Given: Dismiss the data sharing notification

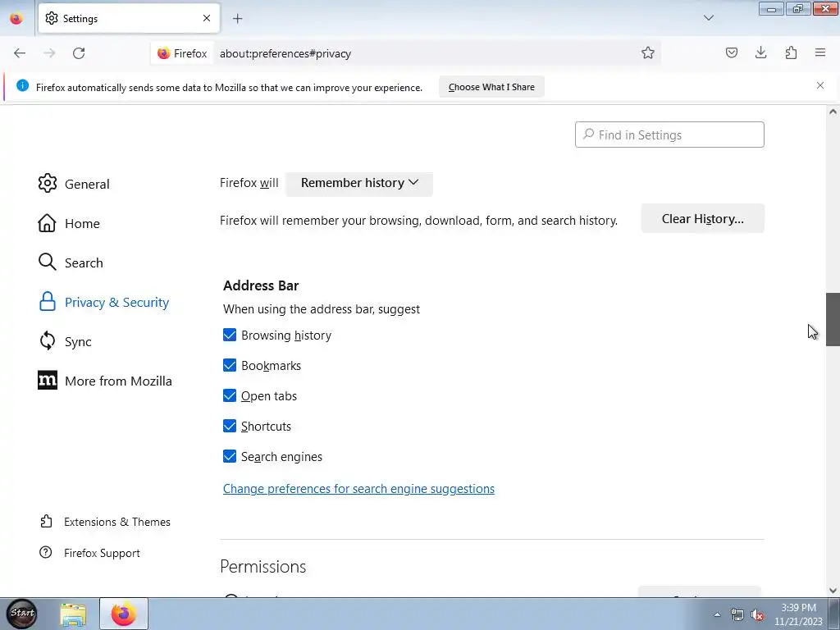Looking at the screenshot, I should click(820, 85).
